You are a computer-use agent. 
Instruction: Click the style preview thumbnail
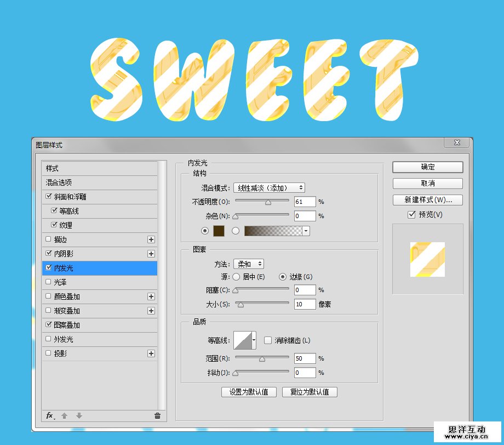click(x=427, y=259)
